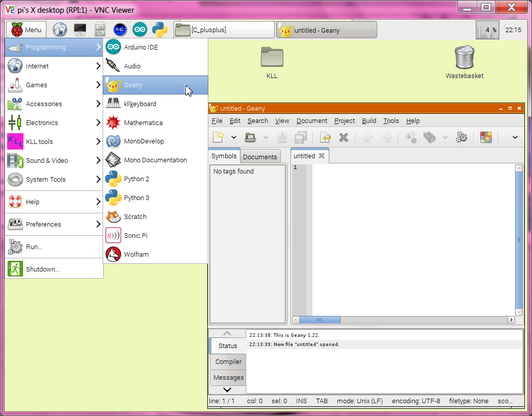Click the Reload file icon in Geany toolbar
The image size is (532, 416).
click(x=325, y=137)
